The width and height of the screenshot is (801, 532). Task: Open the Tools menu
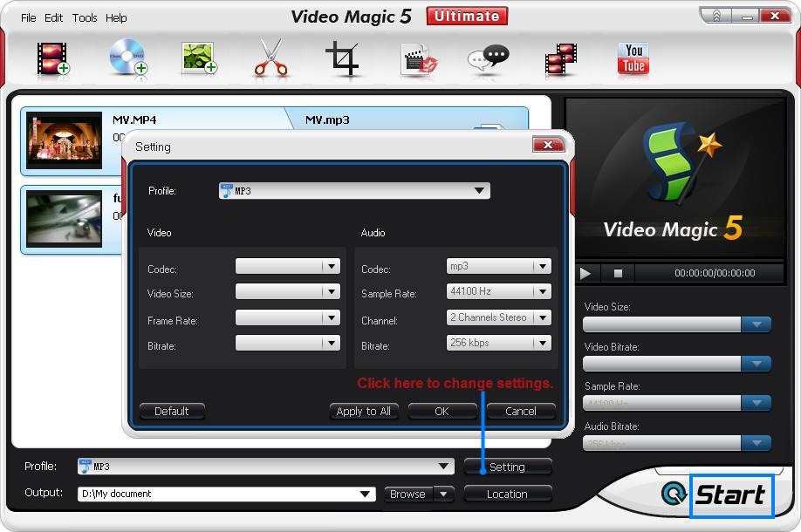pos(85,17)
